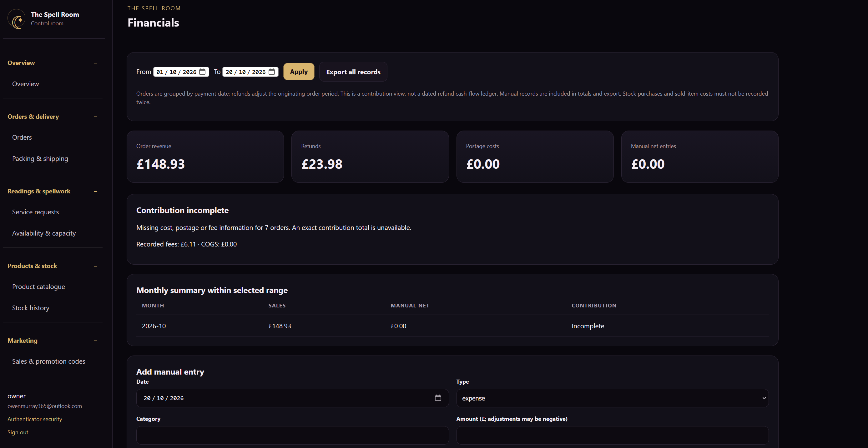The width and height of the screenshot is (868, 448).
Task: Click the £148.93 Order revenue value
Action: (x=160, y=164)
